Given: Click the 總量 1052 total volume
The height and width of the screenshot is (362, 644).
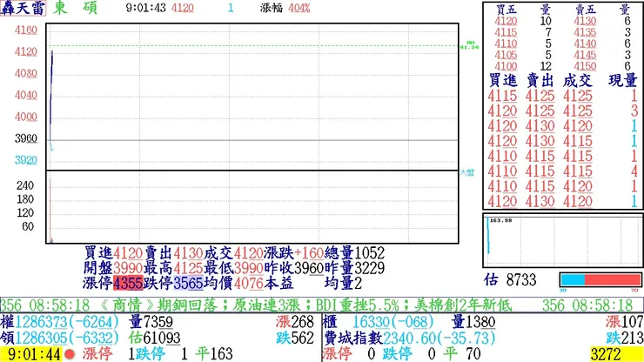Looking at the screenshot, I should click(354, 253).
